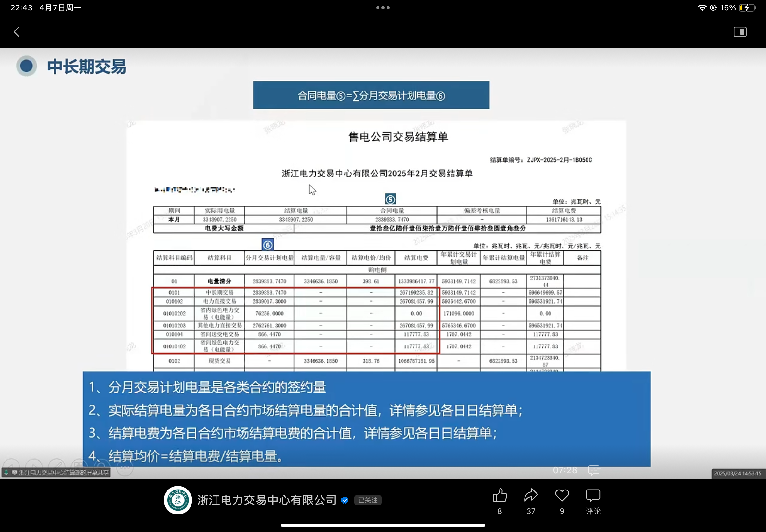
Task: Tap the share arrow icon showing 37
Action: tap(531, 495)
